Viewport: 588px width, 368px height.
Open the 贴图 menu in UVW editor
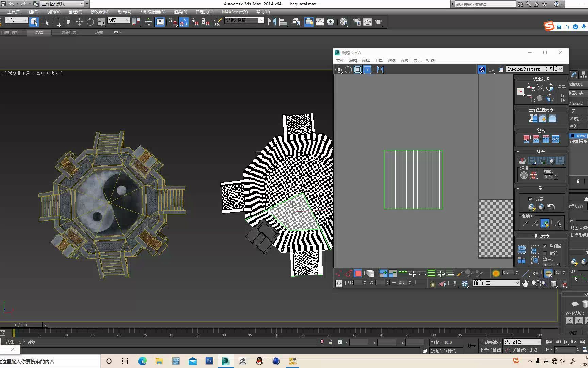(x=392, y=61)
